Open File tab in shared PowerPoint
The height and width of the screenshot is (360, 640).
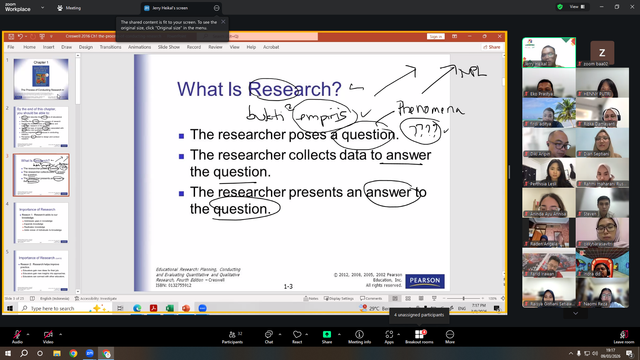(x=11, y=47)
